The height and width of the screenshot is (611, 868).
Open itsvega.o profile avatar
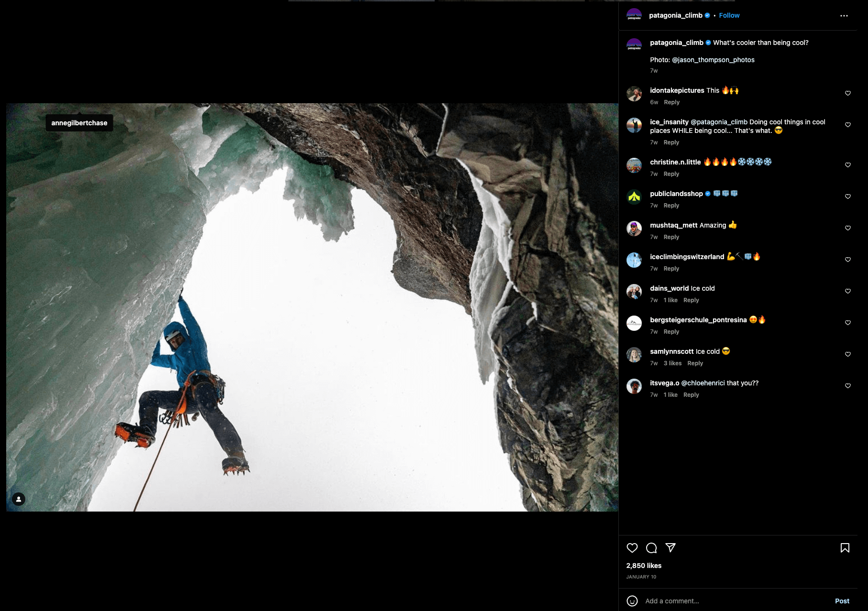[x=634, y=386]
